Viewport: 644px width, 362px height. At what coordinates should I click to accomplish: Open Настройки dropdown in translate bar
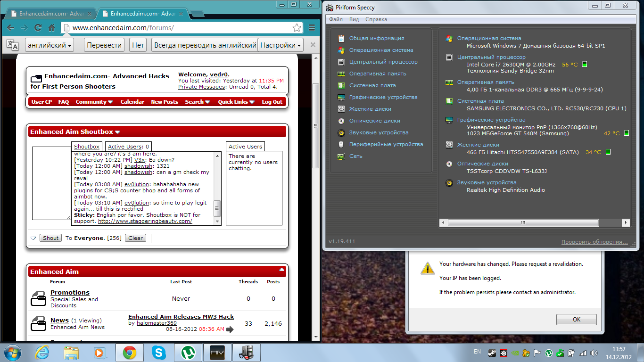[281, 45]
